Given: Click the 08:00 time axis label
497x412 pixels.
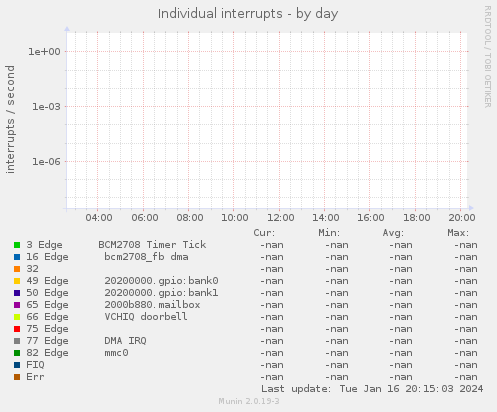Looking at the screenshot, I should coord(190,218).
